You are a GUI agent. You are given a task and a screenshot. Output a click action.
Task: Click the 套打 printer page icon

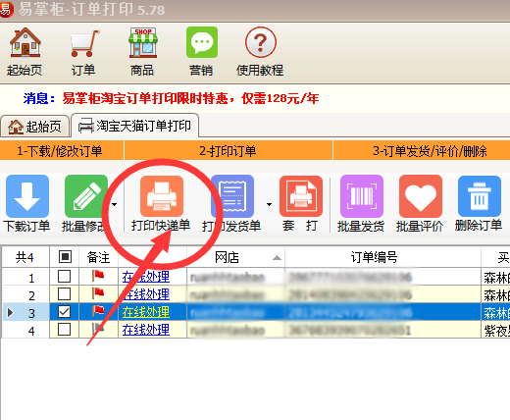click(x=301, y=195)
